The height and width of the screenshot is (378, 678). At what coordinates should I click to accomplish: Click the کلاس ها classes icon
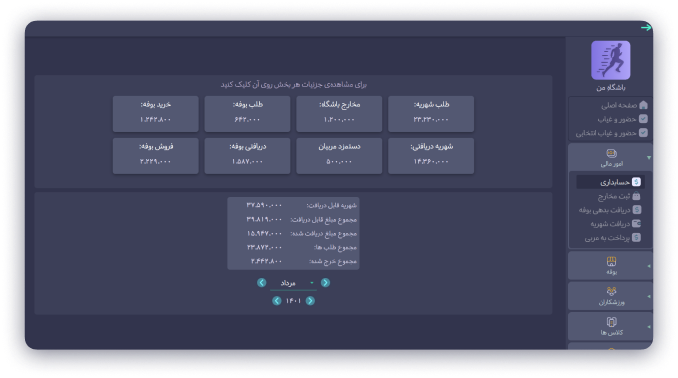pos(611,322)
